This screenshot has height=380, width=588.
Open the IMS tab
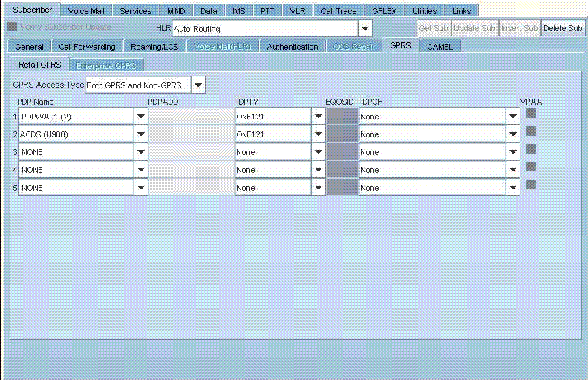[239, 11]
